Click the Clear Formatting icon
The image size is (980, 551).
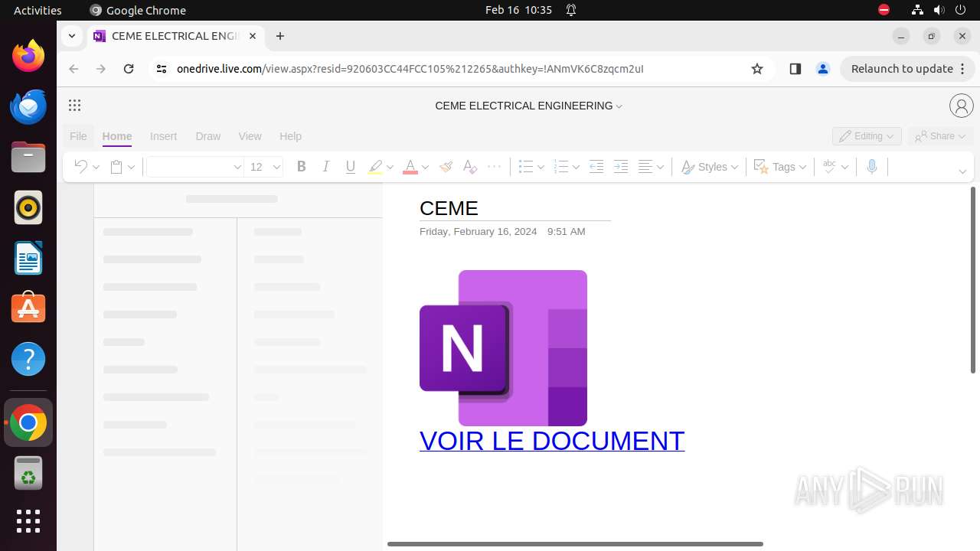470,167
